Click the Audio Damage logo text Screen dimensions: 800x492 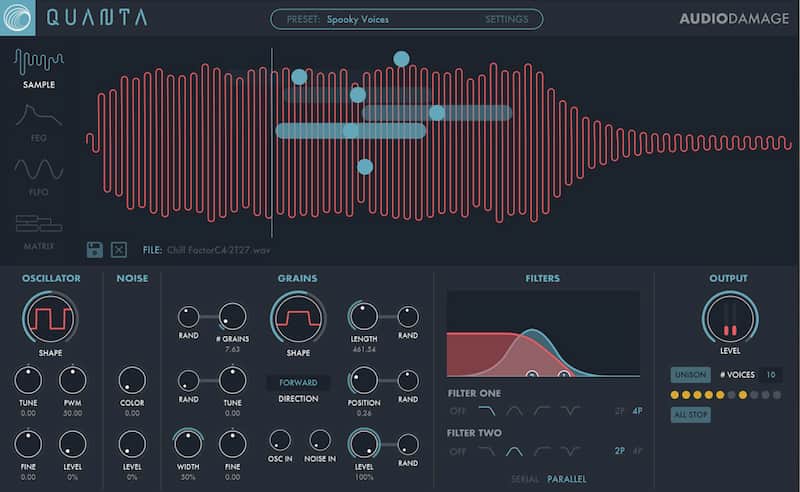click(x=734, y=19)
